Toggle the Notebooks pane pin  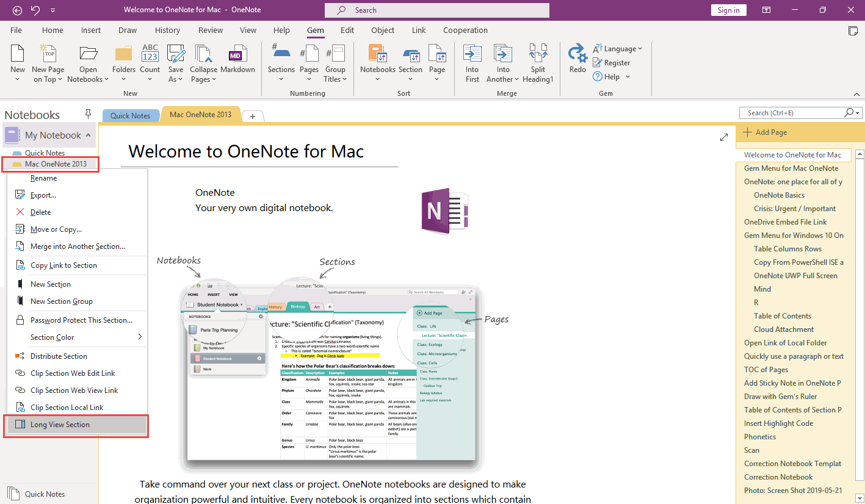(x=88, y=113)
